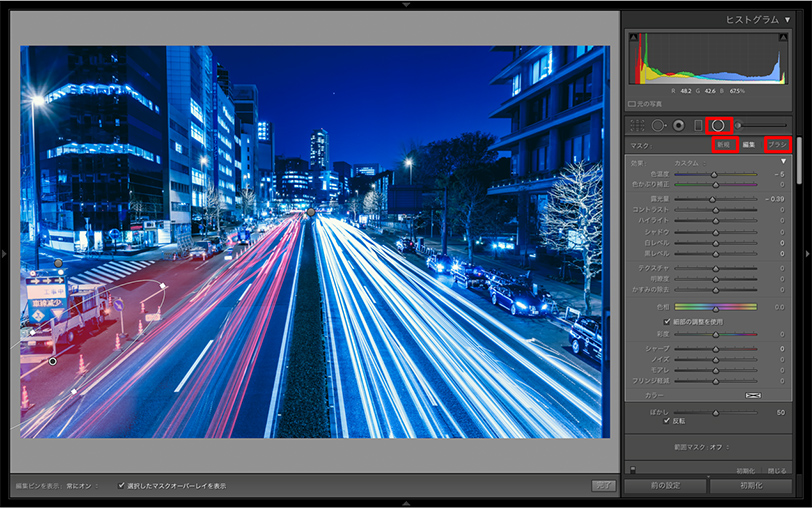
Task: Select the Graduated Filter tool icon
Action: click(x=698, y=125)
